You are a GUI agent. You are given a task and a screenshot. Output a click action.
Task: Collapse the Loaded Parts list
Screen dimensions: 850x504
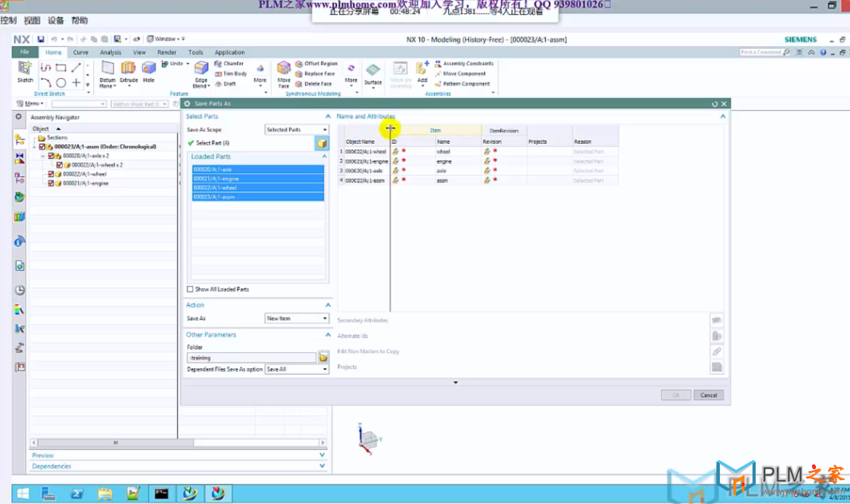coord(324,157)
